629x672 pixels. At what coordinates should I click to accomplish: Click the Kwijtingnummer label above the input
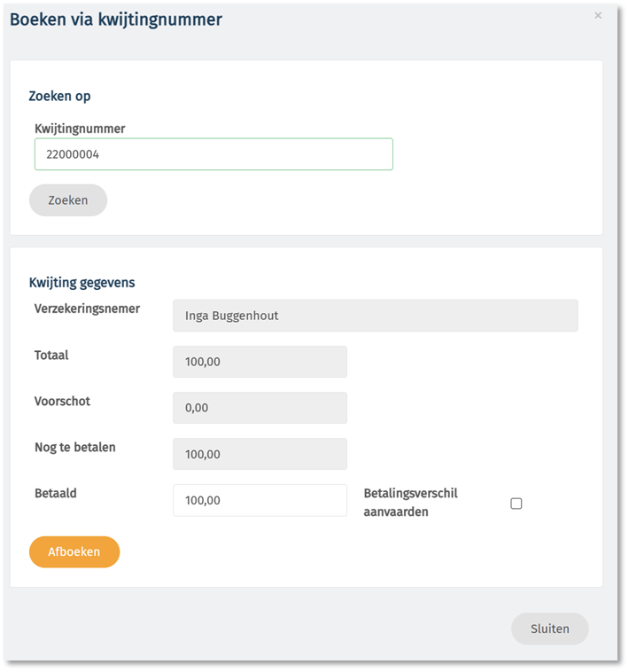point(80,129)
